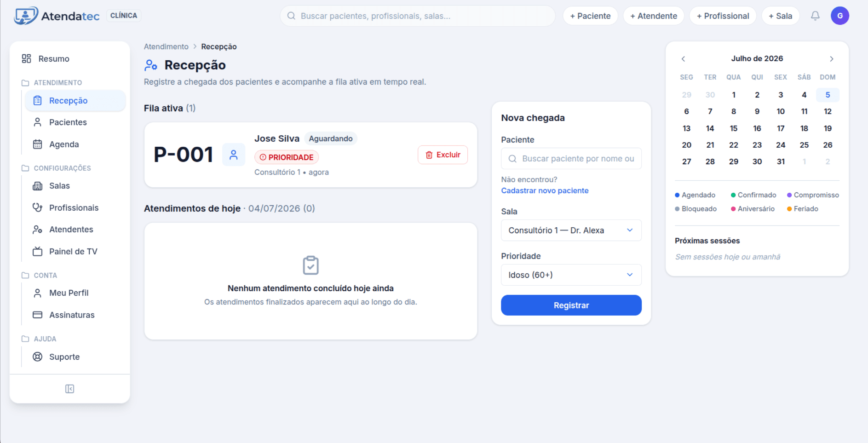
Task: Click the + Atendente button
Action: click(x=654, y=16)
